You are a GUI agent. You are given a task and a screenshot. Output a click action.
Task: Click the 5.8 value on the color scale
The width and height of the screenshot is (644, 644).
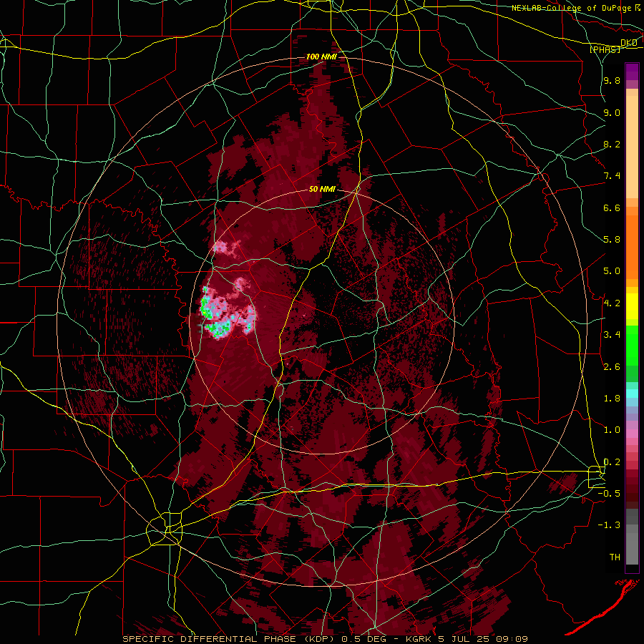[612, 240]
